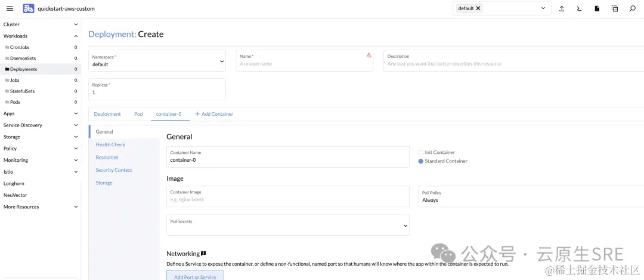The height and width of the screenshot is (280, 644).
Task: Focus the Container Name input field
Action: coord(288,157)
